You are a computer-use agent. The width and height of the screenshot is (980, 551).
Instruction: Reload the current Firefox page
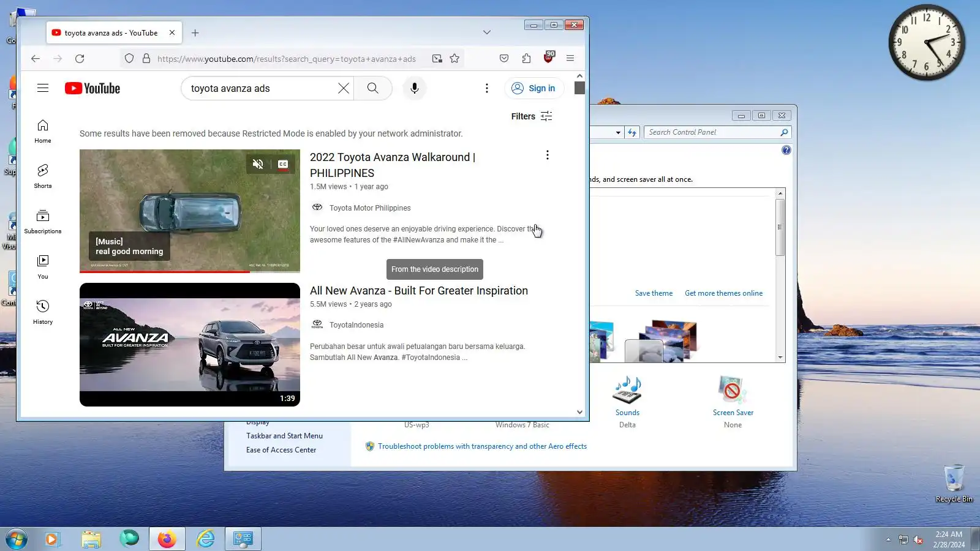pos(80,59)
